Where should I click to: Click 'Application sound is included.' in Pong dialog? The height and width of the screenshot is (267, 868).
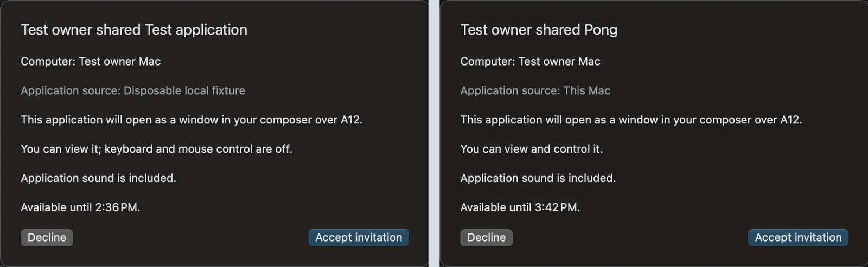538,178
